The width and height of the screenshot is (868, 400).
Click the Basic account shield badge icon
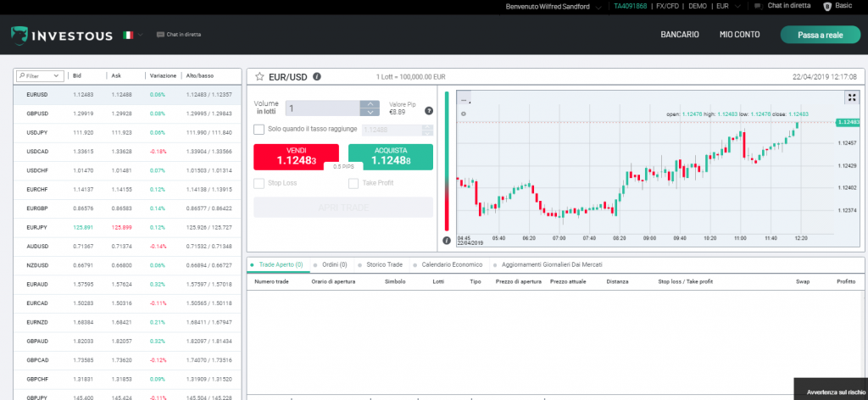point(827,7)
